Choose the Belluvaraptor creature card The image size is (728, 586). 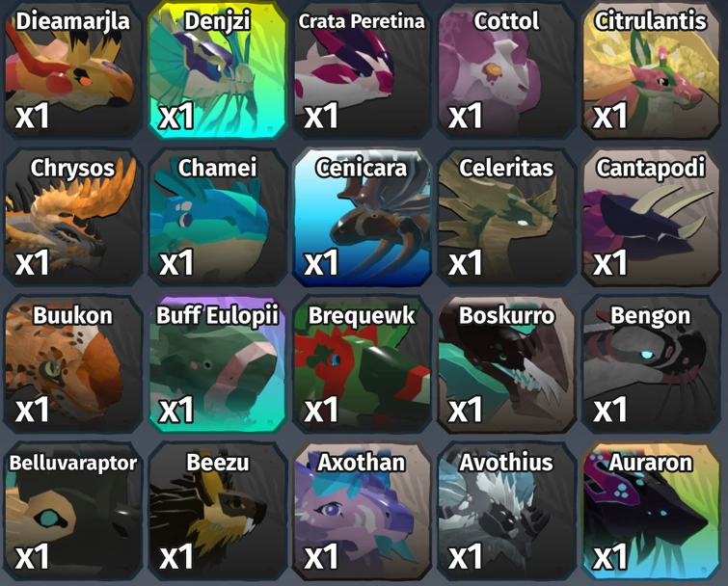click(72, 511)
